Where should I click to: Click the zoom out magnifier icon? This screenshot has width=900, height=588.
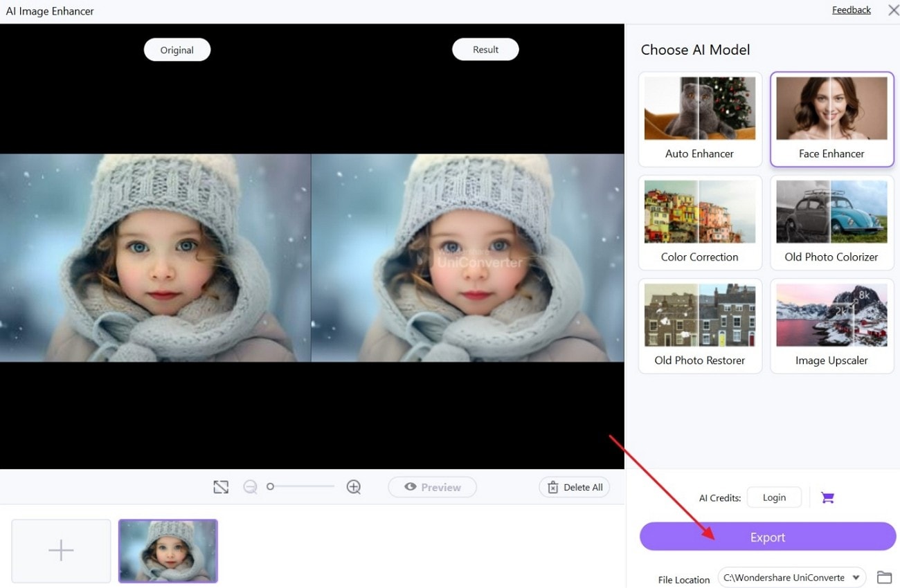point(250,487)
